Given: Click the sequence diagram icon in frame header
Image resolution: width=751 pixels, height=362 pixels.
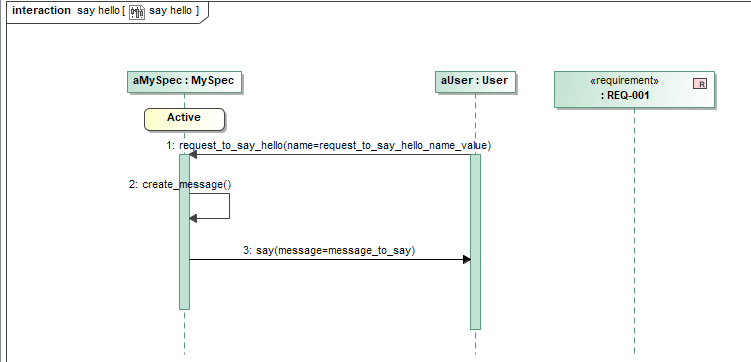Looking at the screenshot, I should (137, 12).
